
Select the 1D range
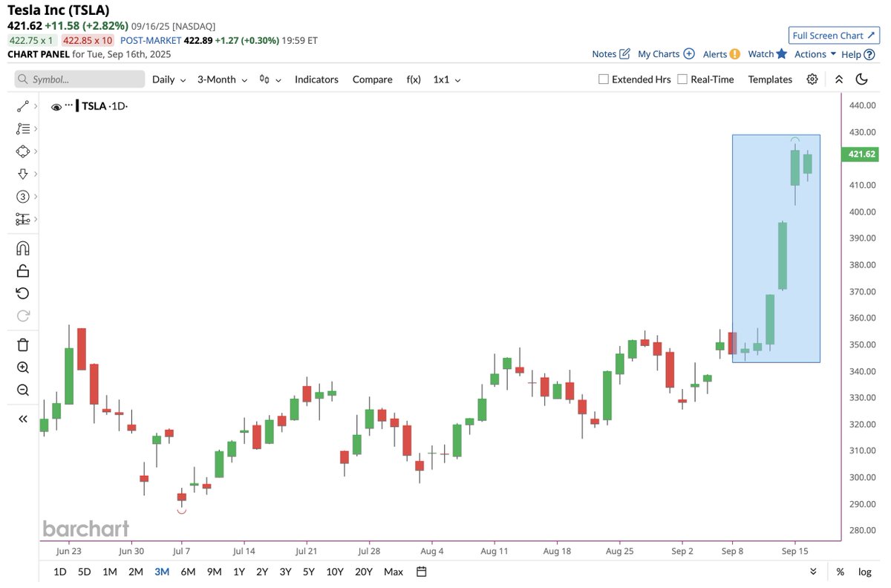(x=60, y=572)
